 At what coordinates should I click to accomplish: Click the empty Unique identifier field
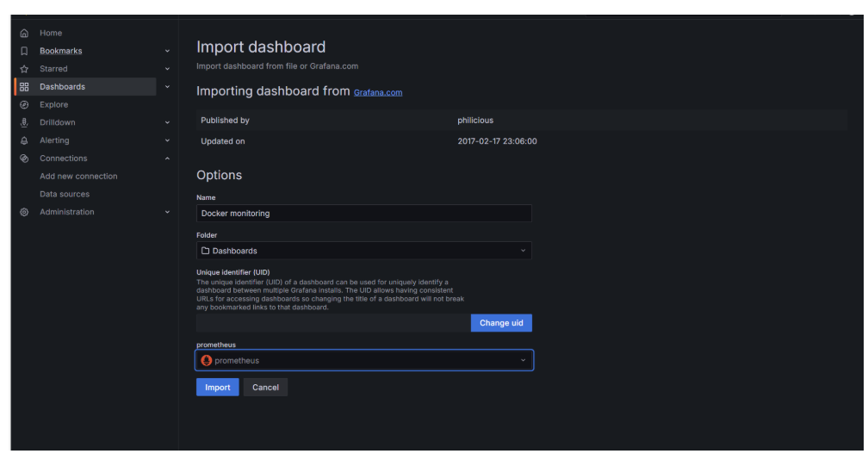(x=333, y=323)
